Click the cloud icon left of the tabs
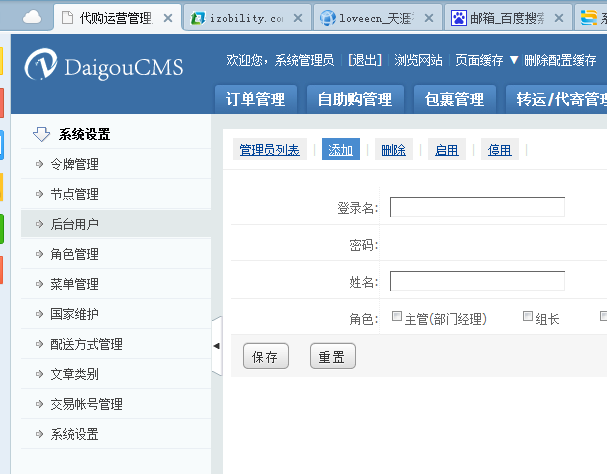The width and height of the screenshot is (607, 474). (x=32, y=17)
